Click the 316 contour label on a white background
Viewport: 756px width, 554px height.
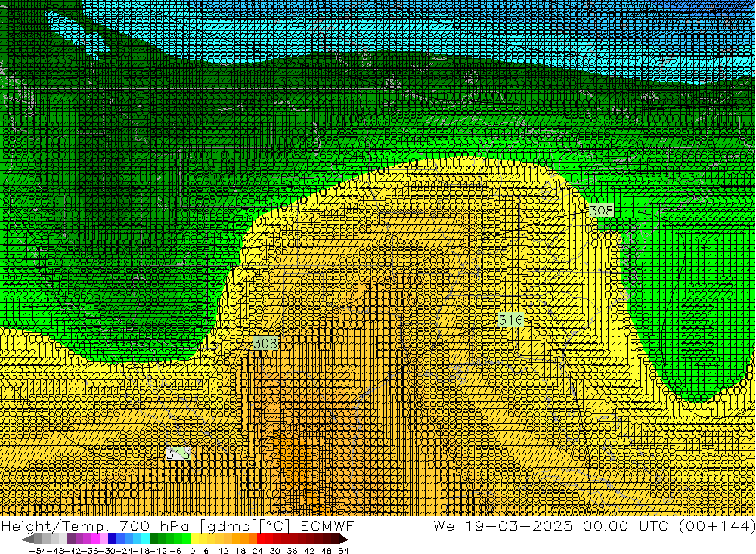178,453
